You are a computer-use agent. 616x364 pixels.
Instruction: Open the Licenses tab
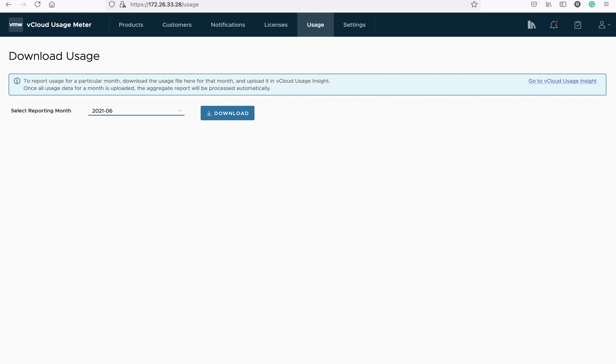pos(276,25)
